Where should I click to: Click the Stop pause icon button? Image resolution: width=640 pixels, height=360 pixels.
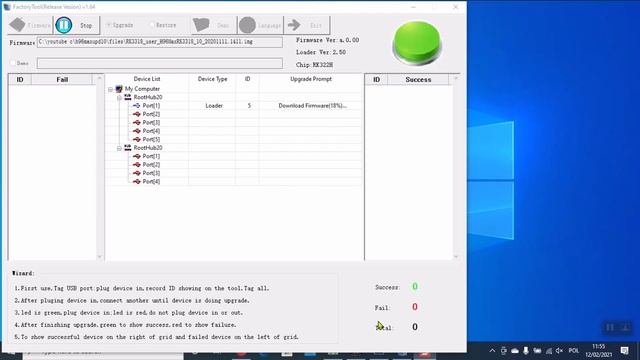click(x=64, y=25)
